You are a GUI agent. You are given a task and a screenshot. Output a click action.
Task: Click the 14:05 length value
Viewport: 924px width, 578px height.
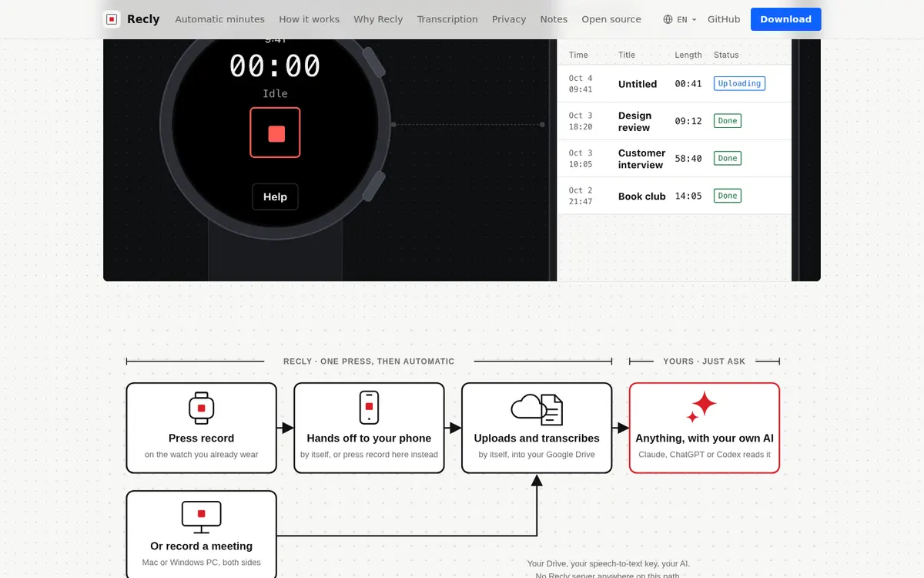pos(688,197)
